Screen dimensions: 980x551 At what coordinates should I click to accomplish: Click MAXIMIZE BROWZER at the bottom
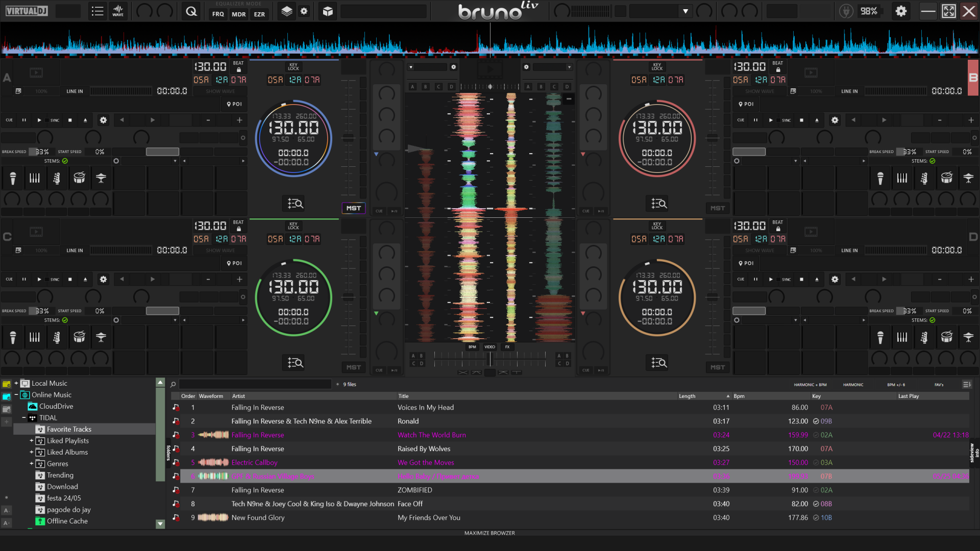[x=489, y=533]
